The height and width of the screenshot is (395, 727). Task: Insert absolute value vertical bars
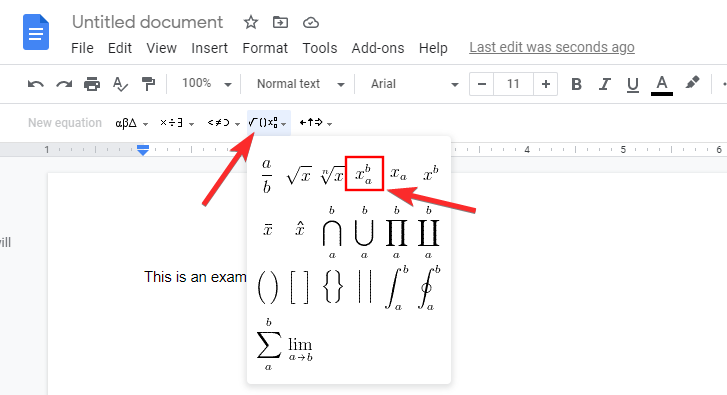click(x=364, y=287)
